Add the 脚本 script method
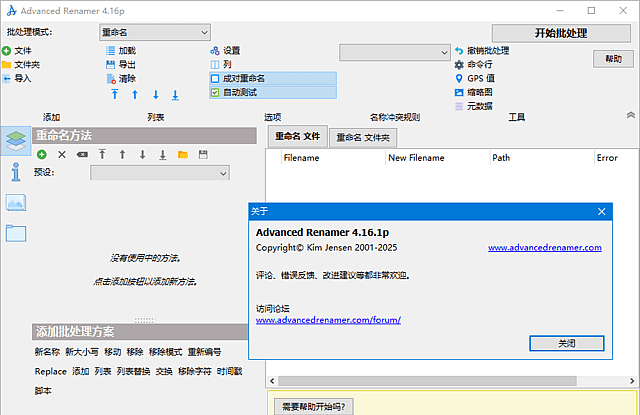Image resolution: width=640 pixels, height=415 pixels. pyautogui.click(x=43, y=391)
